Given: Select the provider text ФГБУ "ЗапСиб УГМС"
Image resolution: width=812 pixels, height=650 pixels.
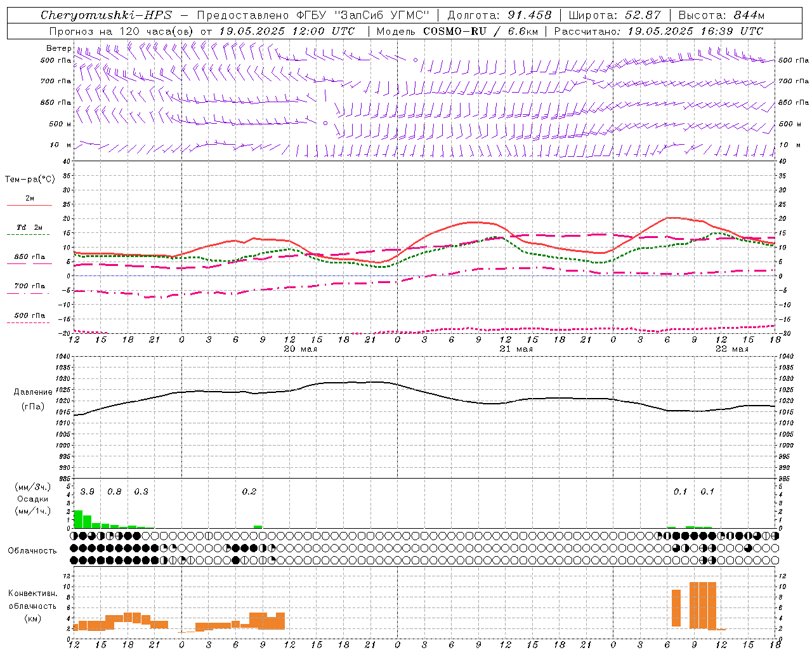Looking at the screenshot, I should (x=362, y=15).
